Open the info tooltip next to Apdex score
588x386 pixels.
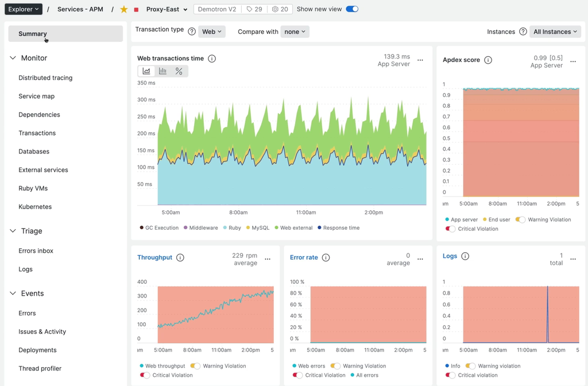[488, 60]
